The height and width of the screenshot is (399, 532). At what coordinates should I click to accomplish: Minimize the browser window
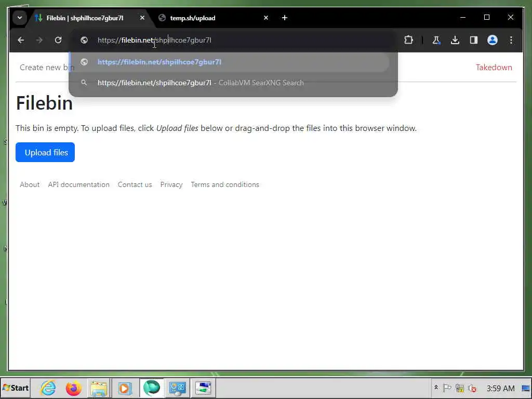click(463, 17)
